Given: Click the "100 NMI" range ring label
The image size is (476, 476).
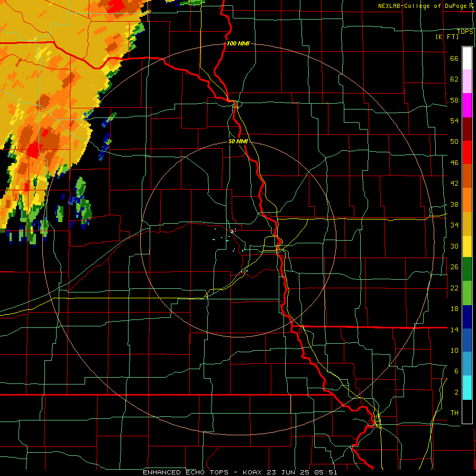Looking at the screenshot, I should 238,43.
